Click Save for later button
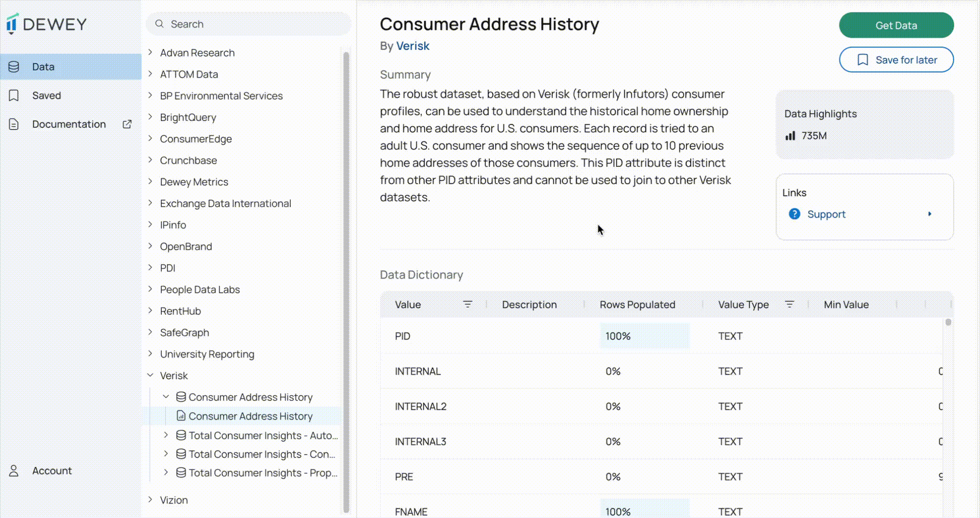Screen dimensions: 980x518 [x=896, y=60]
